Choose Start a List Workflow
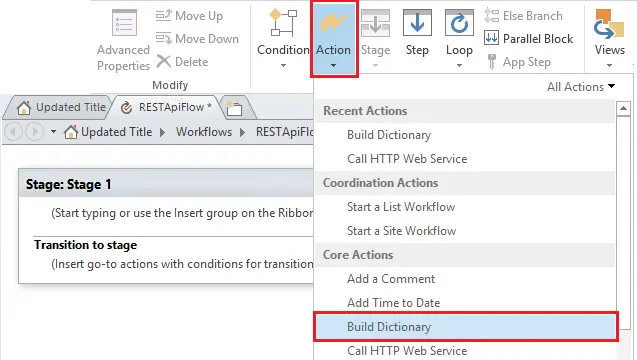Screen dimensions: 637x360 (465, 207)
